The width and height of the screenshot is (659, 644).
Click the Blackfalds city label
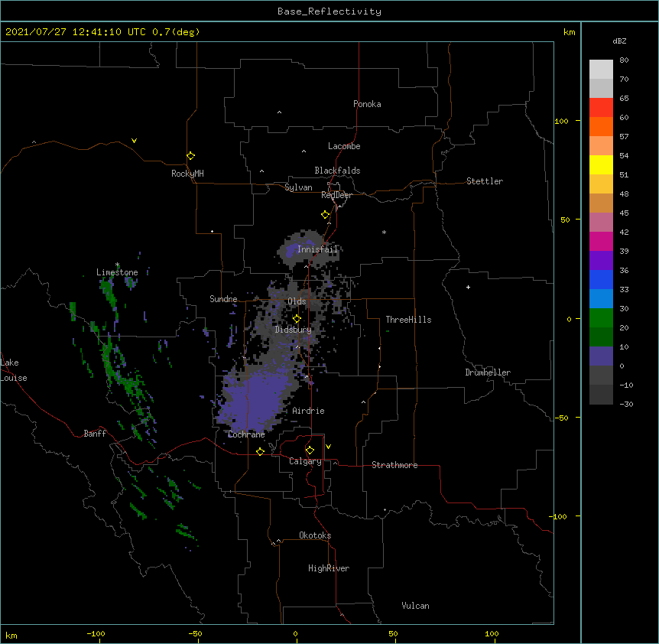coord(337,171)
